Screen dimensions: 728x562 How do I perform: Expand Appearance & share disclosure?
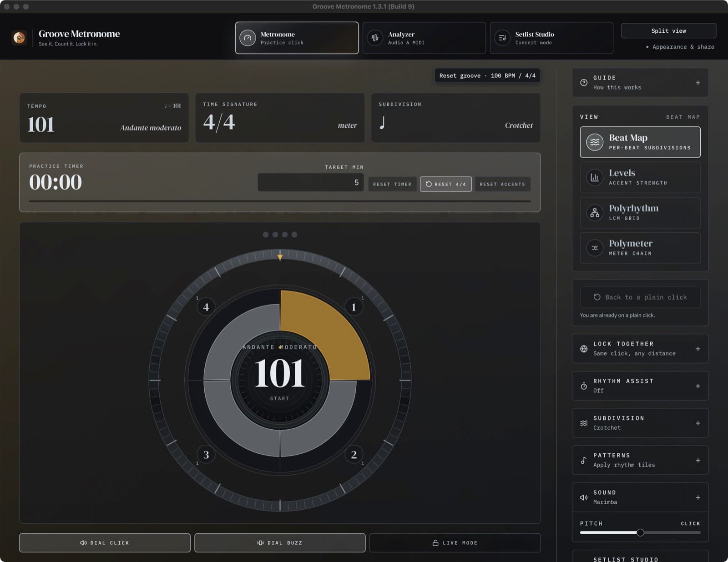[680, 47]
